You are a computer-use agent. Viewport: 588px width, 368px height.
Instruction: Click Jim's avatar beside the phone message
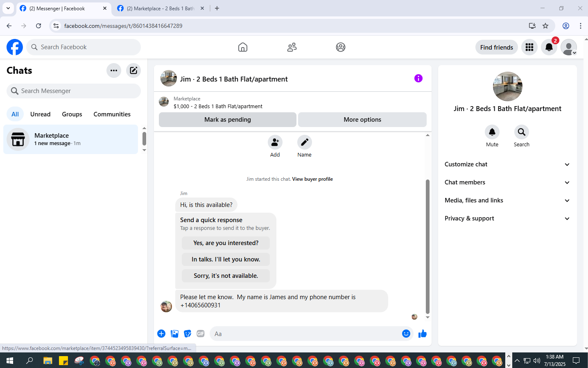166,307
